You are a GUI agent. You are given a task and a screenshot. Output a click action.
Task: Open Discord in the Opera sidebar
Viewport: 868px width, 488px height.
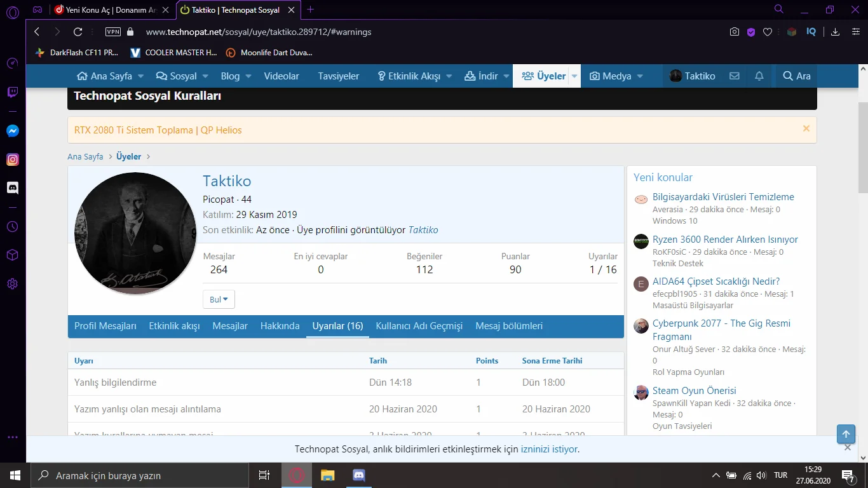pyautogui.click(x=13, y=188)
